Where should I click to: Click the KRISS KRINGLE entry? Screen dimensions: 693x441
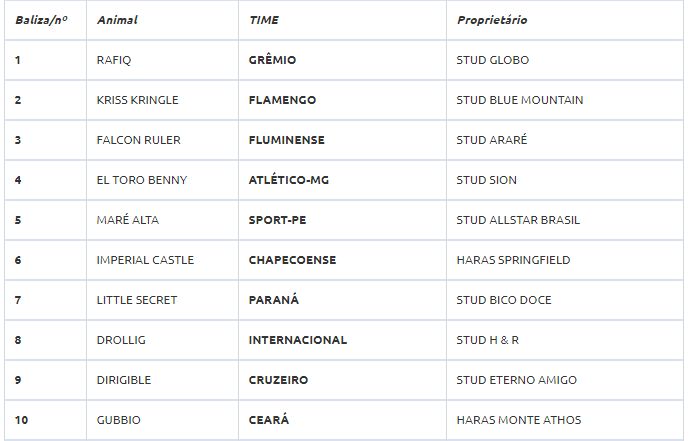point(137,100)
